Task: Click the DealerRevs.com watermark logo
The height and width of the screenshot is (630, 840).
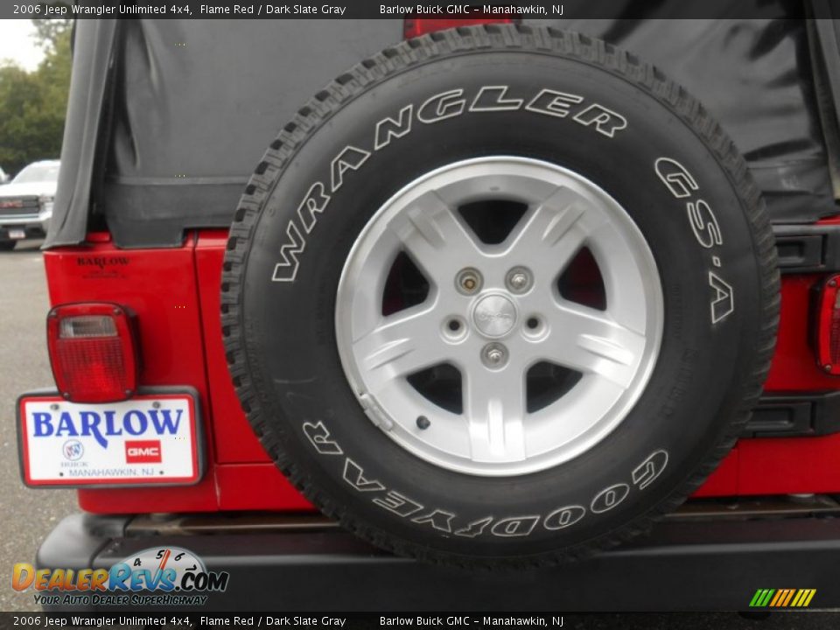Action: click(x=120, y=579)
